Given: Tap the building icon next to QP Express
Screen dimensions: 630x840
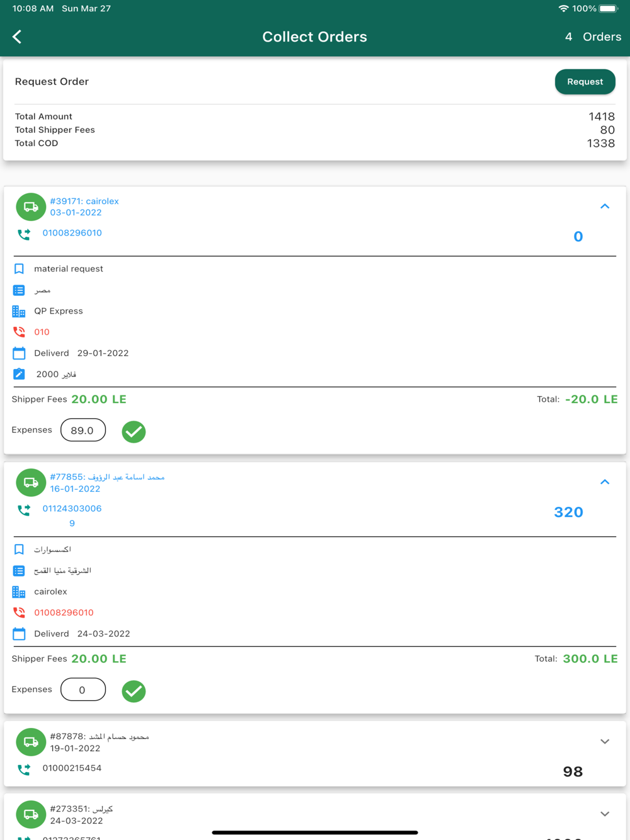Looking at the screenshot, I should point(19,311).
